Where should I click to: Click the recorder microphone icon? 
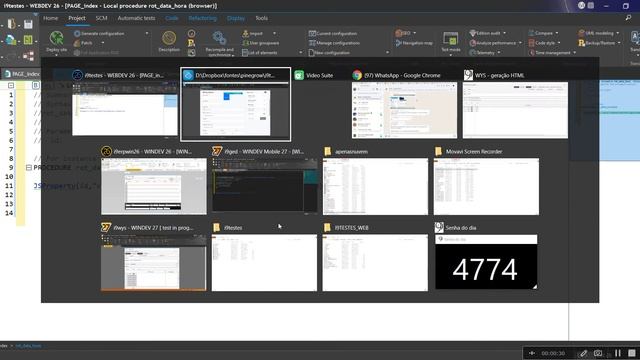532,353
